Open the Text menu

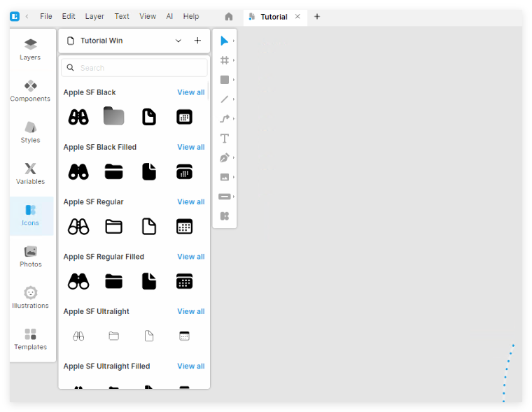[122, 16]
